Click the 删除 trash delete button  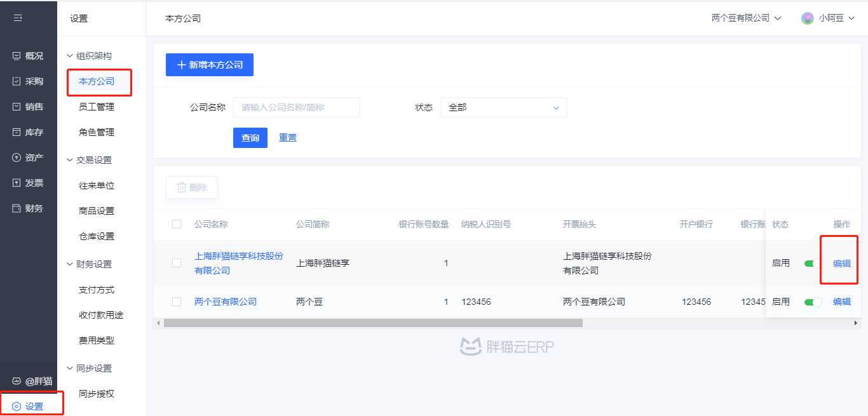[191, 187]
